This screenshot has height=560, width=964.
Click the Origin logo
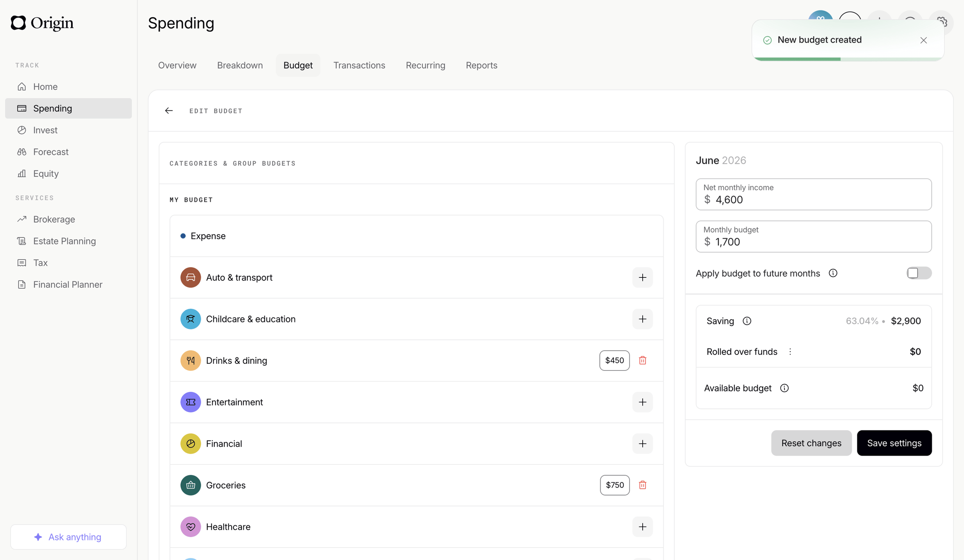point(42,23)
